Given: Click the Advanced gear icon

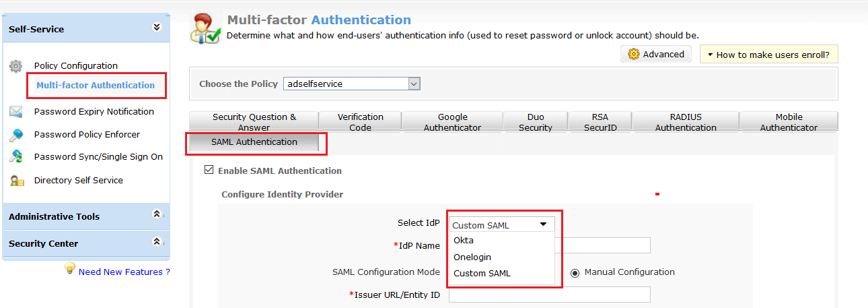Looking at the screenshot, I should click(633, 55).
